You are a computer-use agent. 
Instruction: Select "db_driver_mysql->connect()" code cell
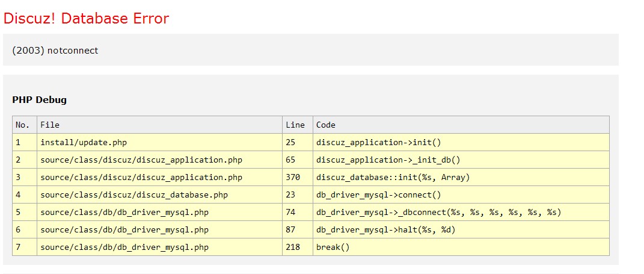461,195
